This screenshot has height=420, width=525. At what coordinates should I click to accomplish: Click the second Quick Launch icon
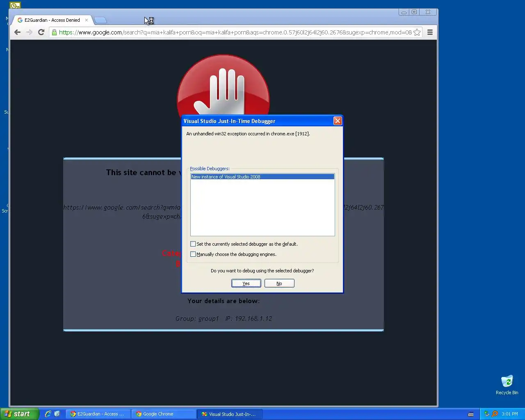[57, 414]
